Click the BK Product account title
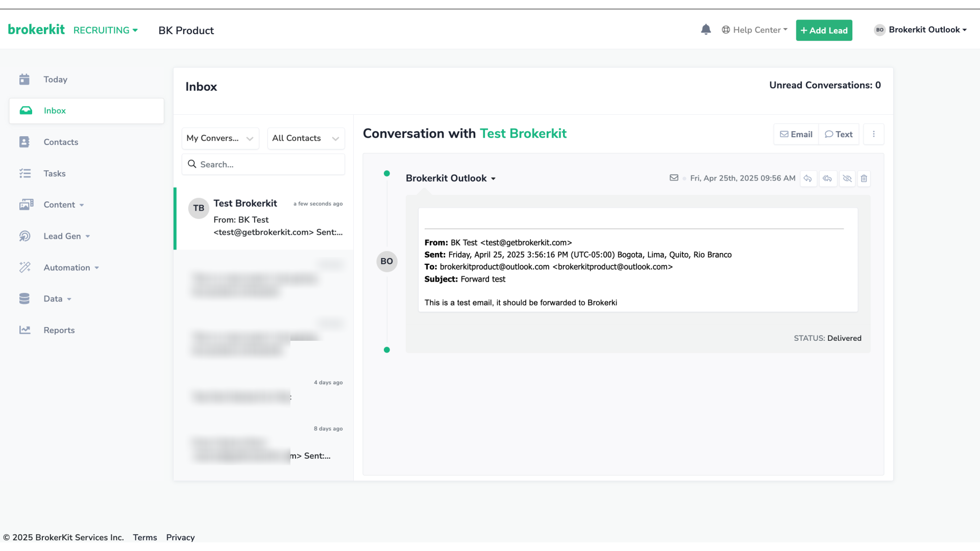The image size is (980, 551). 186,30
